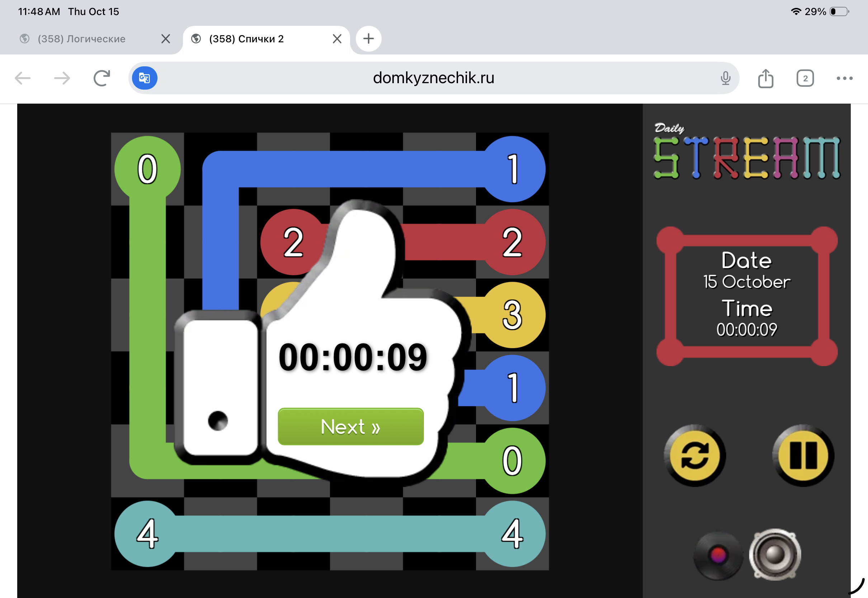The image size is (868, 598).
Task: Click the green 0 node at top left
Action: pos(147,169)
